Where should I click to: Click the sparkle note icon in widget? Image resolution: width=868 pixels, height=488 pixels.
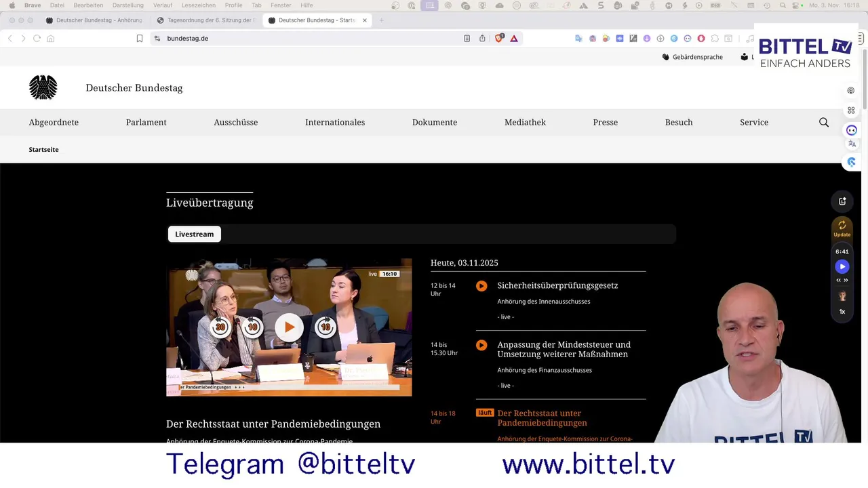tap(842, 201)
